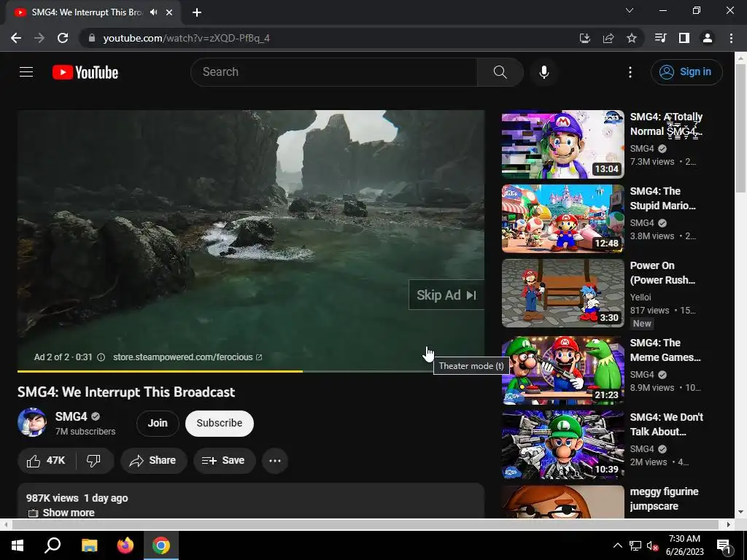Open the 'meggy figurine jumpscare' video

coord(664,499)
